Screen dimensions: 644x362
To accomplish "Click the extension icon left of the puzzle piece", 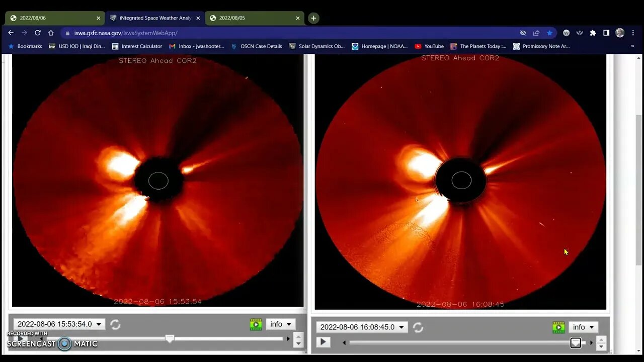I will (580, 33).
